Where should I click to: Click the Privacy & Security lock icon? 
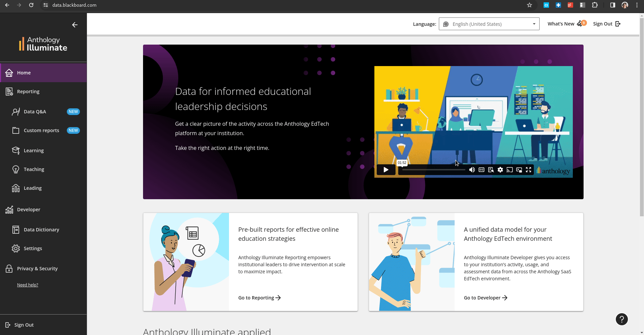tap(9, 269)
